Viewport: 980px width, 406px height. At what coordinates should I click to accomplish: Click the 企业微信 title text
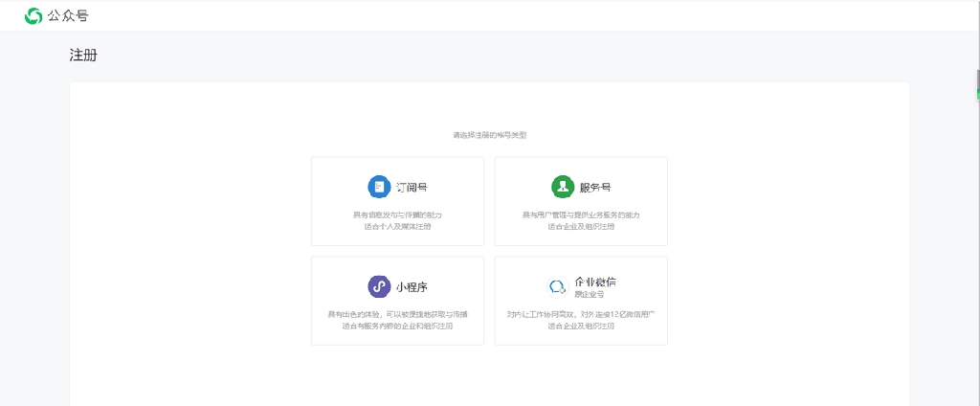click(595, 282)
